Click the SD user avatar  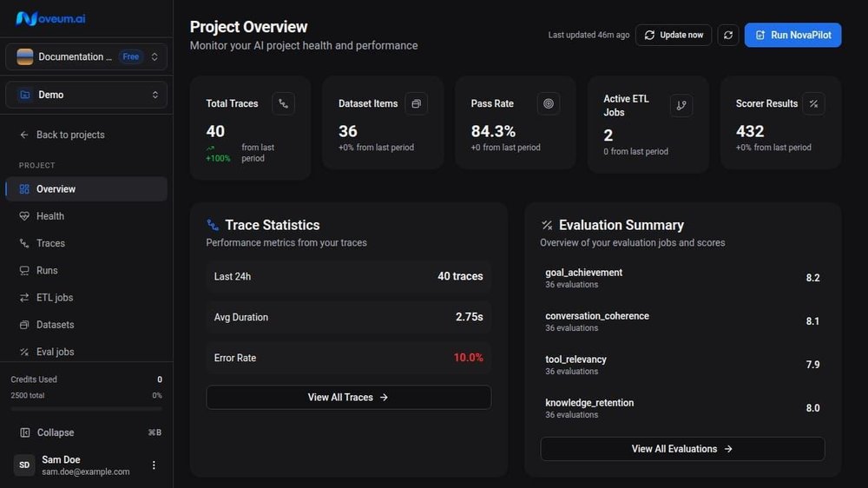24,465
